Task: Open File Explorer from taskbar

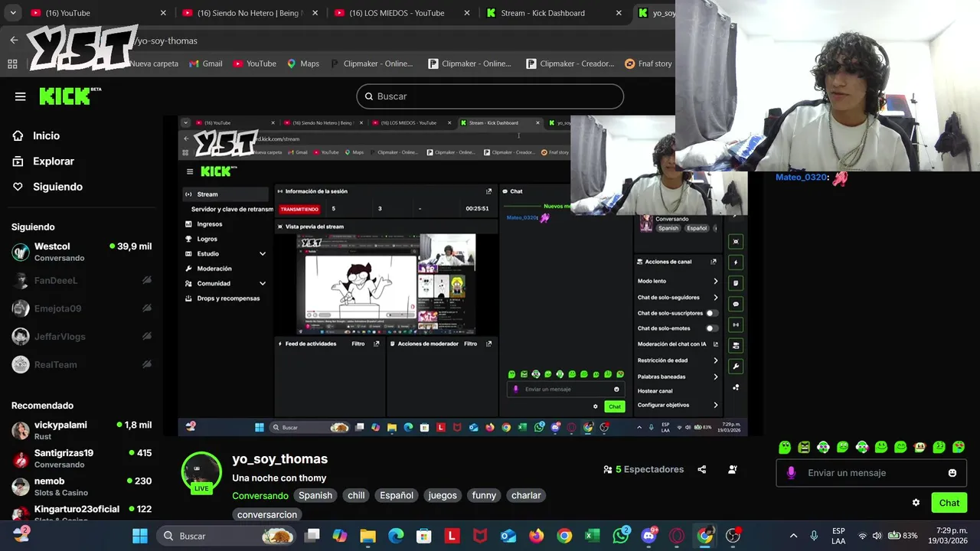Action: pyautogui.click(x=367, y=536)
